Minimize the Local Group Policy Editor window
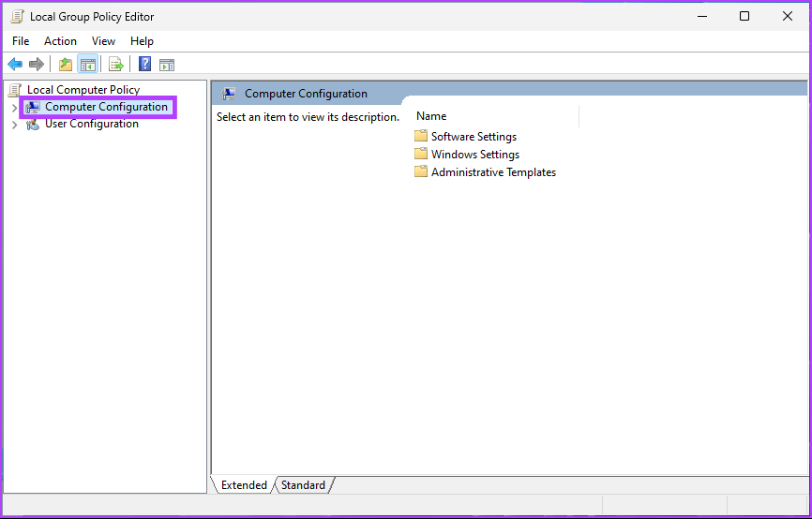Image resolution: width=812 pixels, height=519 pixels. point(702,17)
